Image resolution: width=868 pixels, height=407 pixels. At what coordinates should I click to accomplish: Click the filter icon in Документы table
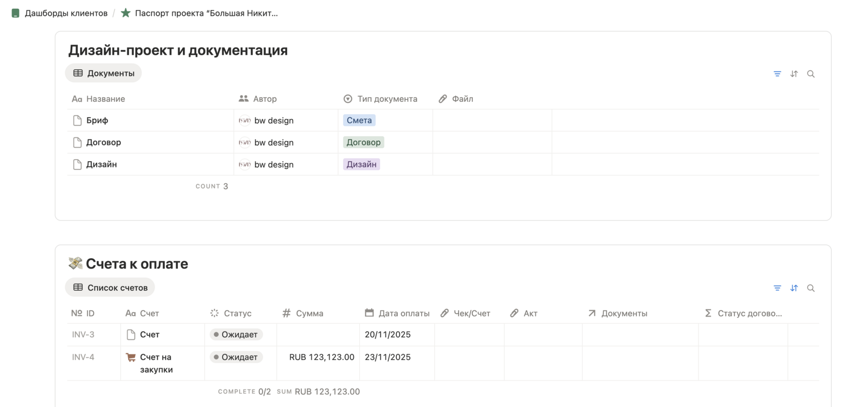pyautogui.click(x=777, y=74)
